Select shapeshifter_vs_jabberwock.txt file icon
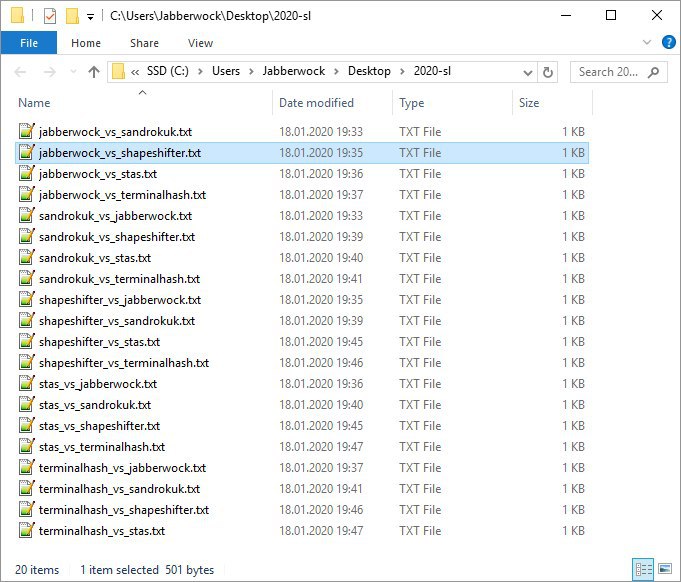Screen dimensions: 681x582 [x=26, y=299]
